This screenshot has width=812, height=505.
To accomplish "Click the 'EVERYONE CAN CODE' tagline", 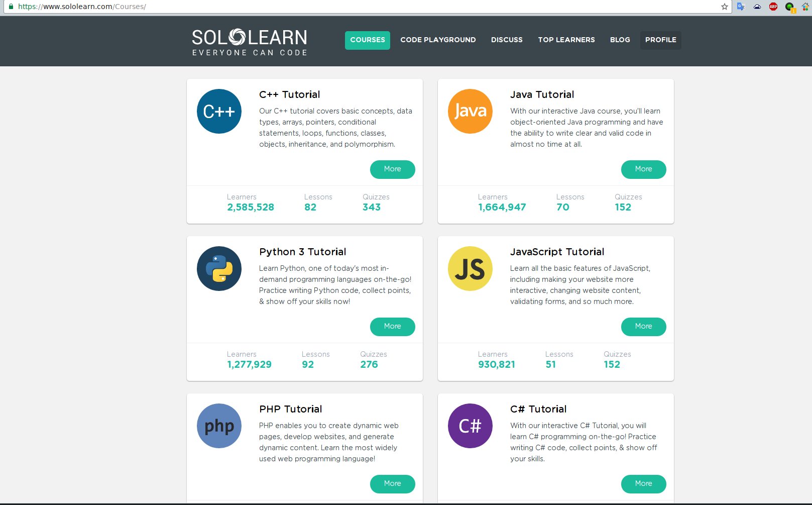I will 250,53.
